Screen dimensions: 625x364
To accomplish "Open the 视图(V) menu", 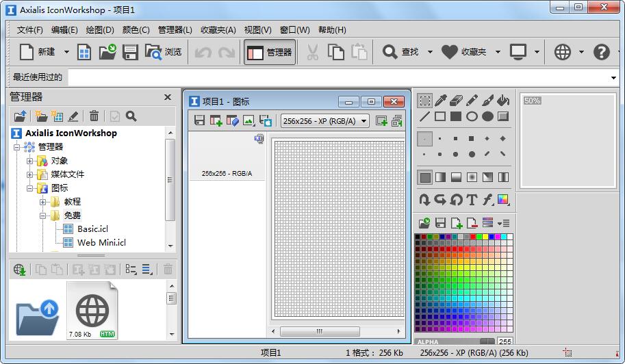I will 258,30.
